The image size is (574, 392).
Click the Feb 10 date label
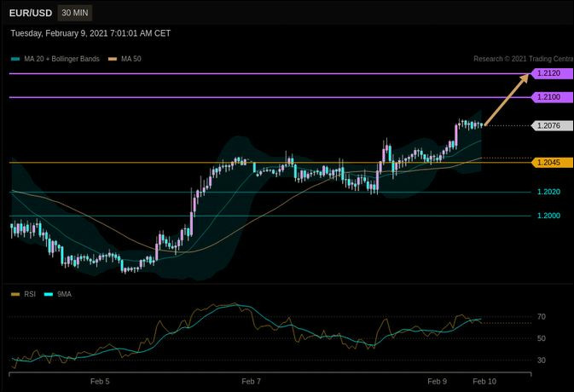click(484, 382)
